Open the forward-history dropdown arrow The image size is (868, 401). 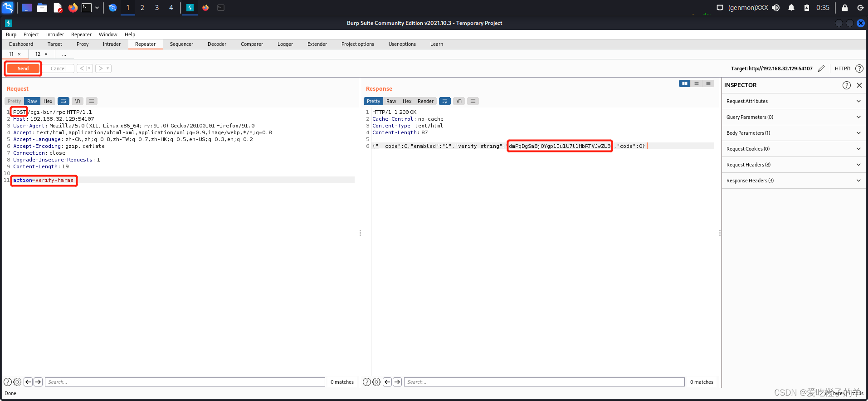108,68
